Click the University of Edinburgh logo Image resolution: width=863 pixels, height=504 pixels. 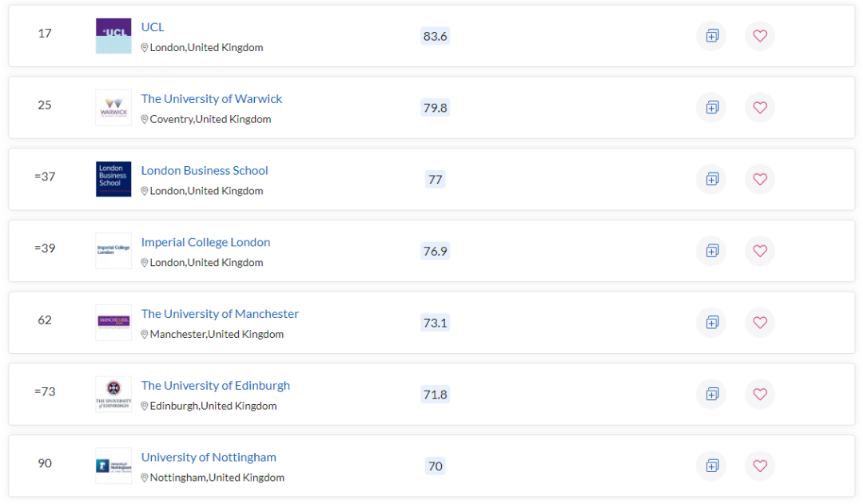pos(113,394)
